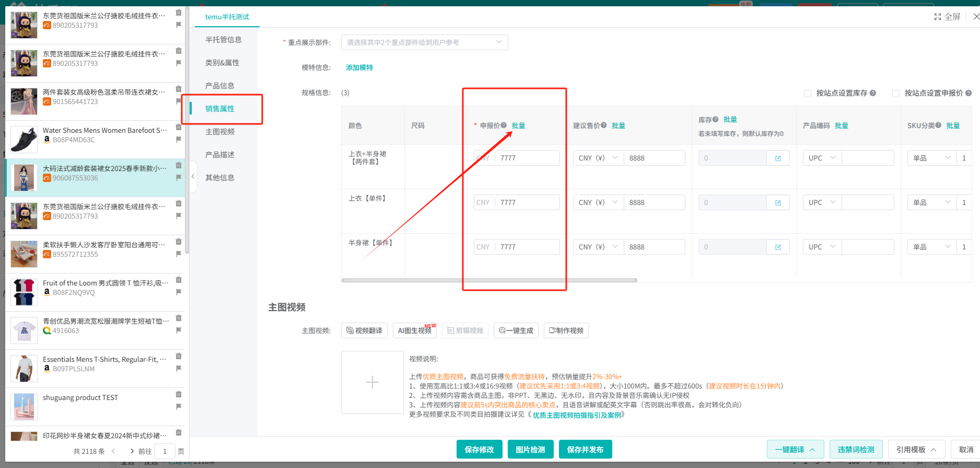Select the temu半托测试 tab
Screen dimensions: 980x468
coord(227,17)
